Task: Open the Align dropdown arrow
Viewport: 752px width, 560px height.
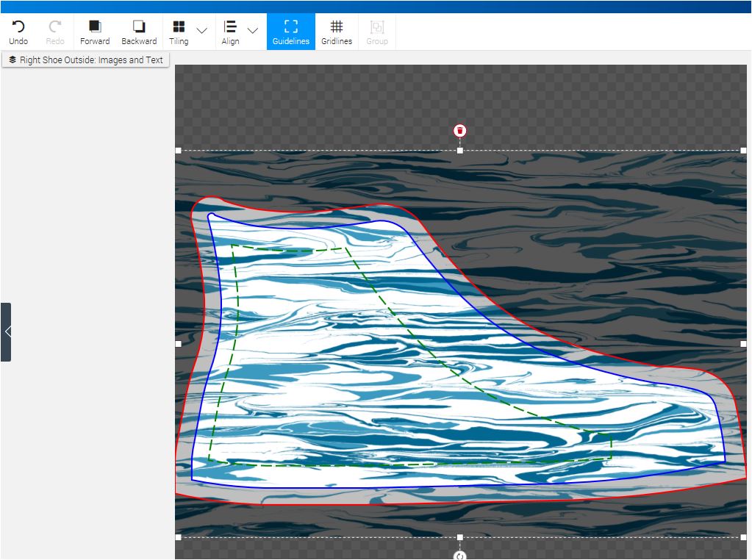Action: 253,31
